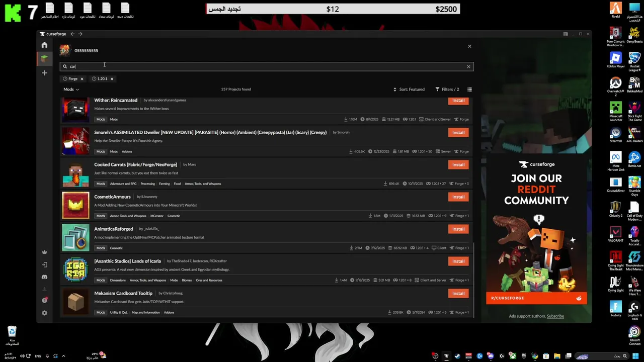The height and width of the screenshot is (362, 644).
Task: Go forward with the CurseForge forward arrow
Action: (x=80, y=34)
